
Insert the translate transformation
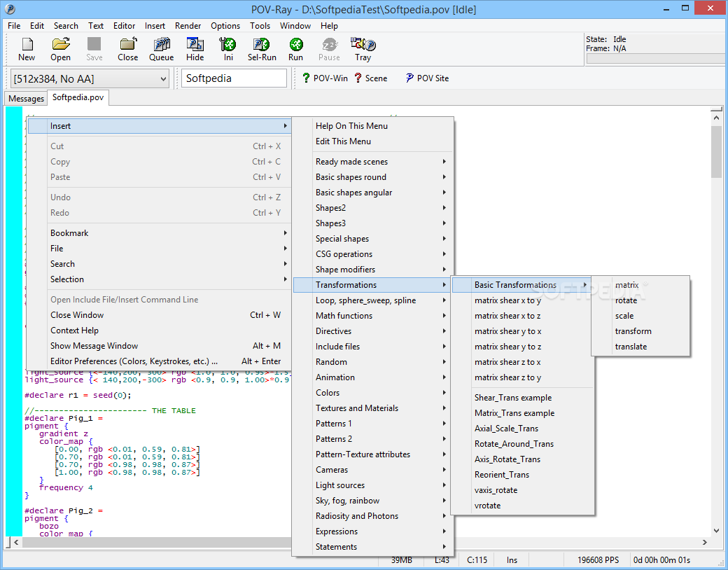click(x=640, y=346)
